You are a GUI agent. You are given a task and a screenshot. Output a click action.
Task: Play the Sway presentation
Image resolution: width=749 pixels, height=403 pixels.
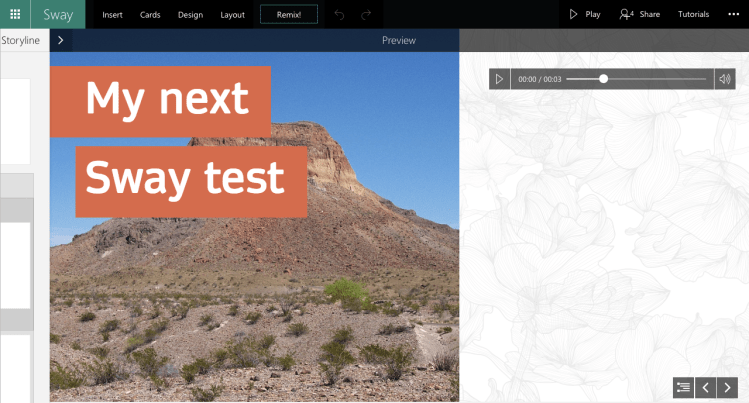(585, 14)
